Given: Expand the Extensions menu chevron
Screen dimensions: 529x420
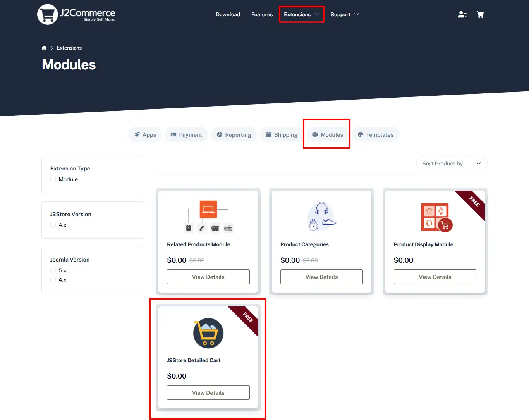Looking at the screenshot, I should (x=317, y=14).
